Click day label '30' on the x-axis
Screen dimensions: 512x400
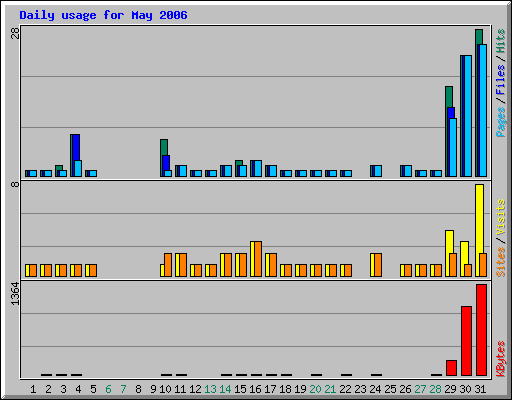pos(465,389)
